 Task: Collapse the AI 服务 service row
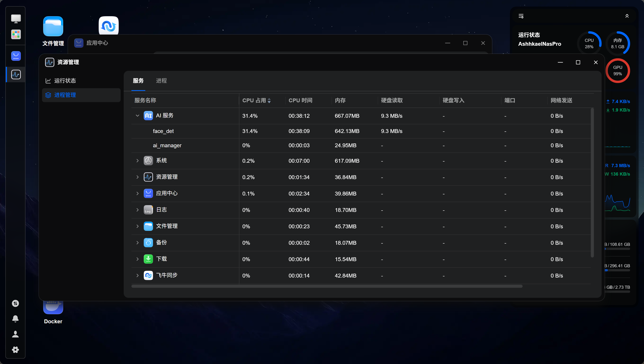(137, 116)
